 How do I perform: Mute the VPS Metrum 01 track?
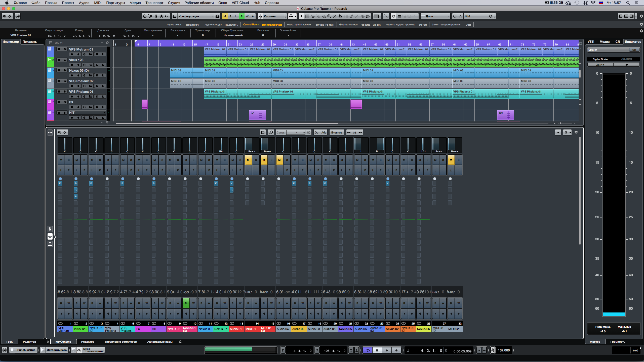click(x=59, y=49)
